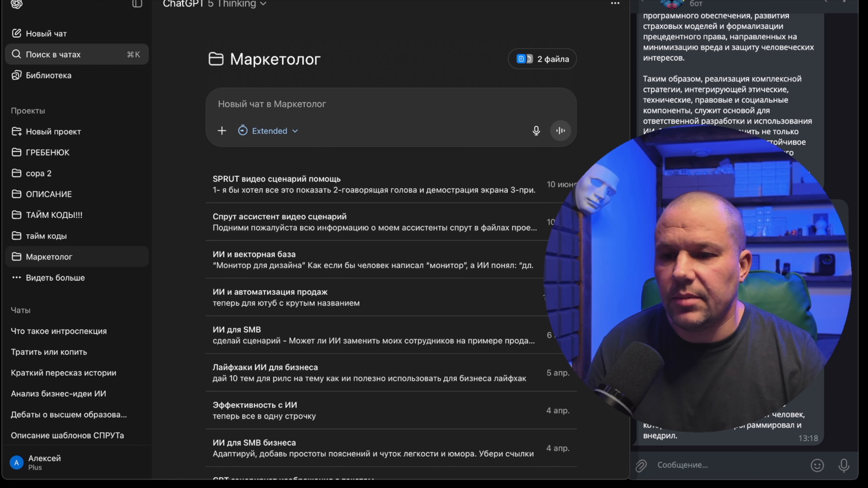Viewport: 868px width, 488px height.
Task: Open chat Дебаты о высшем образовании
Action: click(77, 415)
